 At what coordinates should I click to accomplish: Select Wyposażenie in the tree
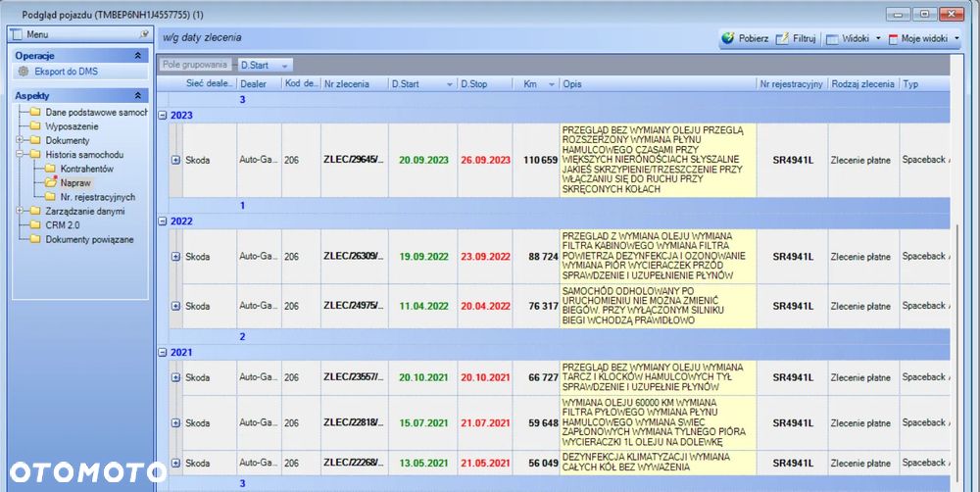tap(72, 126)
